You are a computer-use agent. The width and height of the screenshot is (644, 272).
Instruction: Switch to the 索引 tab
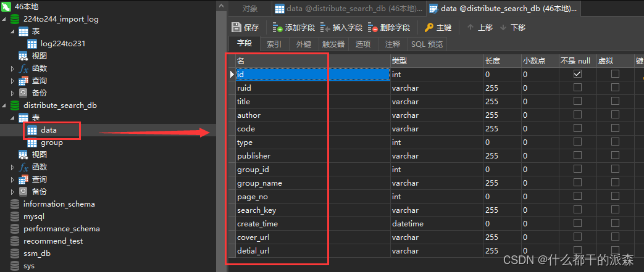pyautogui.click(x=274, y=44)
